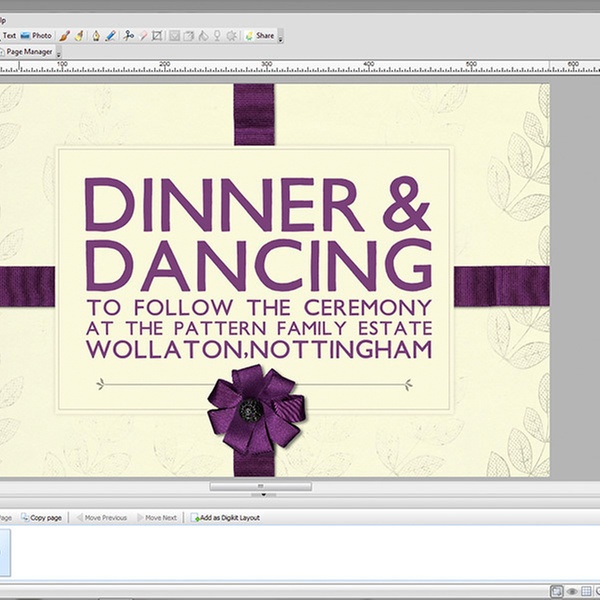Expand the Page Manager toolbar overflow arrow
Viewport: 600px width, 600px height.
[x=59, y=54]
